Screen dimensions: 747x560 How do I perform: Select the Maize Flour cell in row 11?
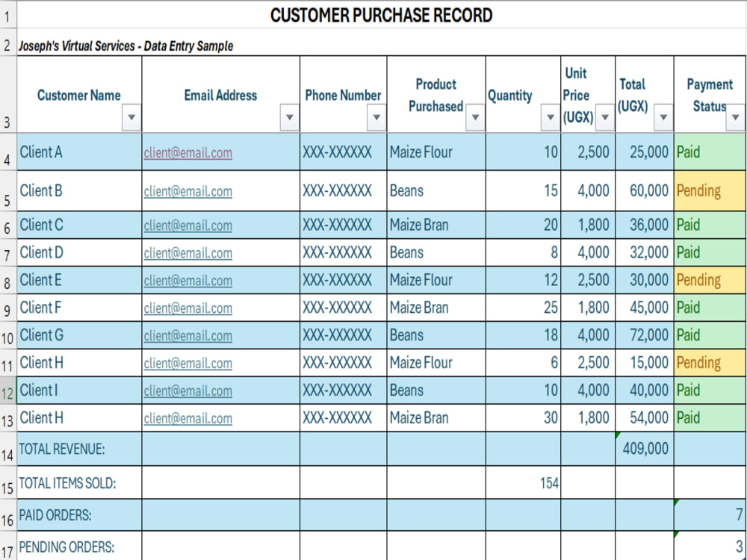coord(436,363)
